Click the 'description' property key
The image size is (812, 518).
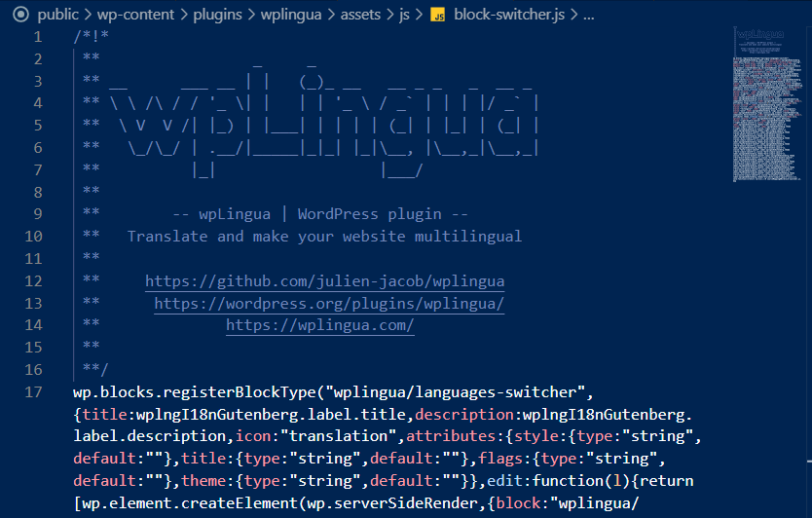[x=464, y=415]
